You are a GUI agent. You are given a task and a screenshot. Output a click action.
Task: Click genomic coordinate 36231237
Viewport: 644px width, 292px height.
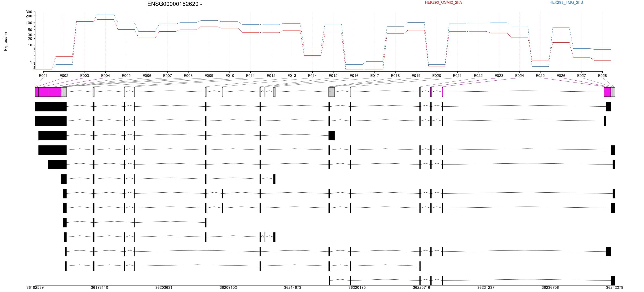tap(486, 287)
